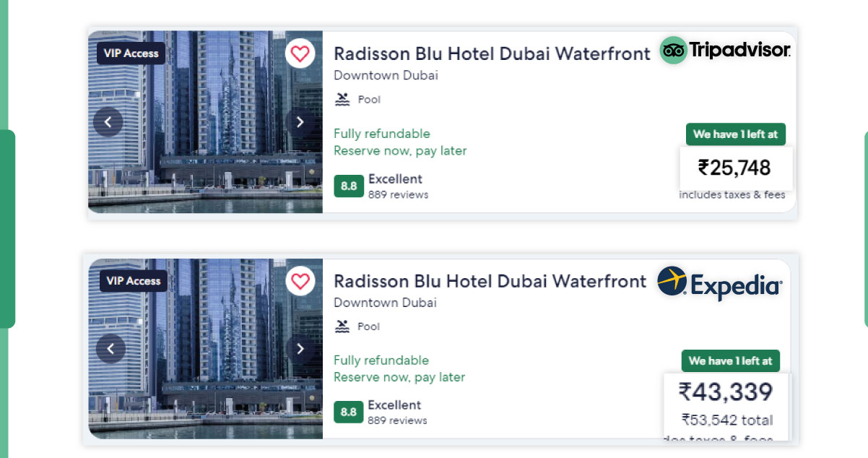Toggle the heart favorite on Expedia card
This screenshot has height=458, width=868.
(x=300, y=282)
